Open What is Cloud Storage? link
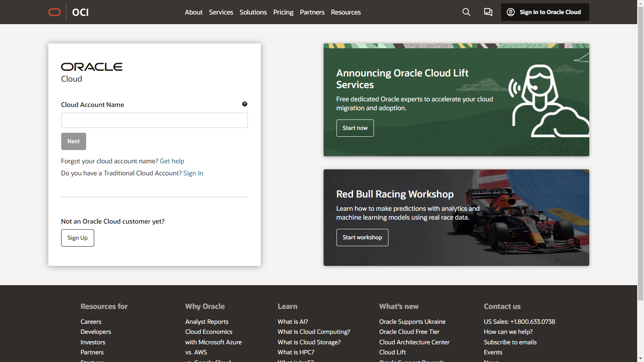644x362 pixels. [309, 342]
